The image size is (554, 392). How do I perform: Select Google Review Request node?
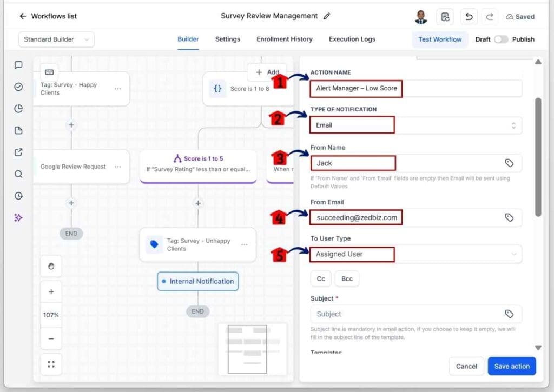pyautogui.click(x=81, y=167)
